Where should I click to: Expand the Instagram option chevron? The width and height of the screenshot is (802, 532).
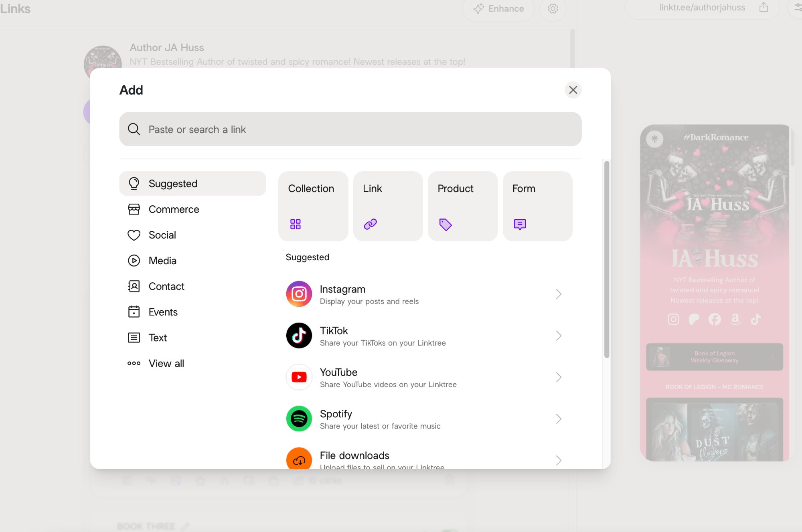[558, 294]
